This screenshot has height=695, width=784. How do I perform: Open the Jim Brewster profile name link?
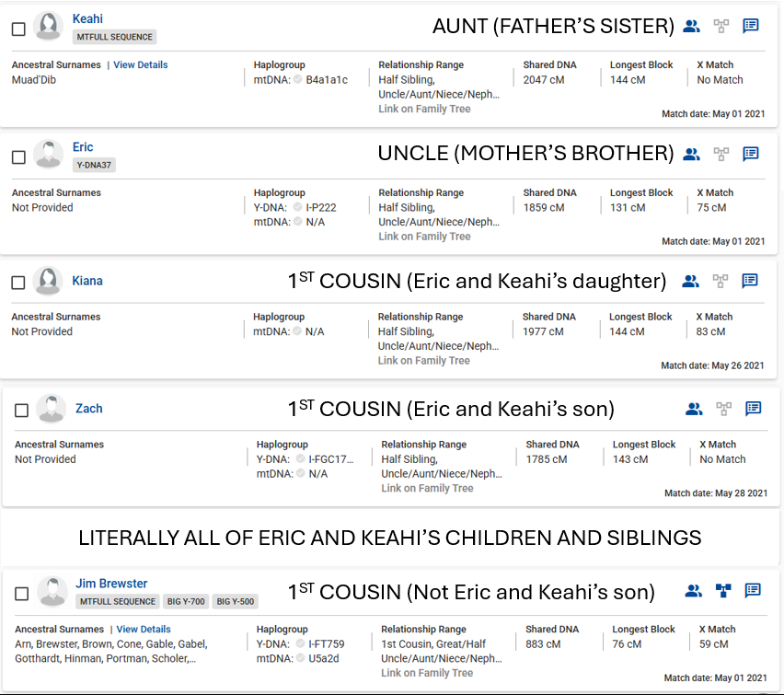coord(111,584)
